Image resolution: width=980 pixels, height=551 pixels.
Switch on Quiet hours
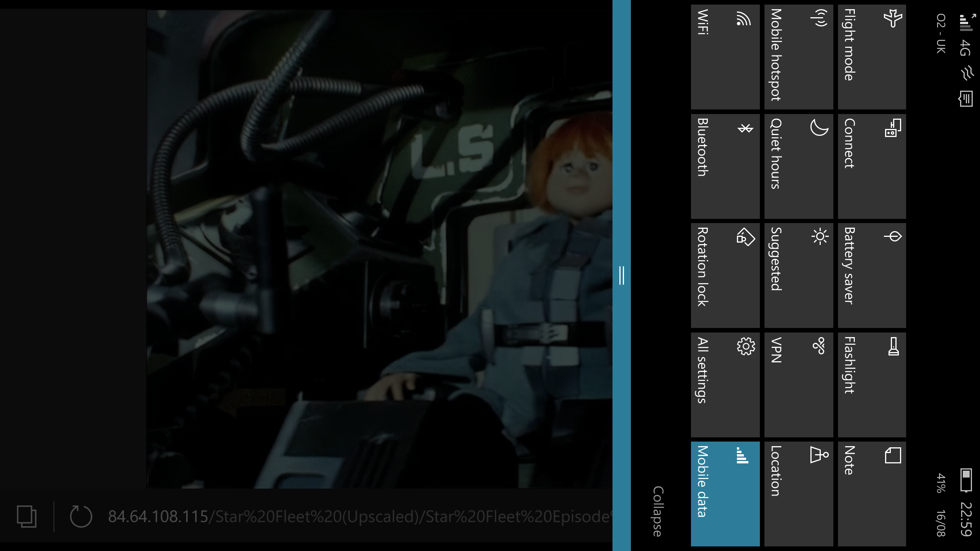799,166
